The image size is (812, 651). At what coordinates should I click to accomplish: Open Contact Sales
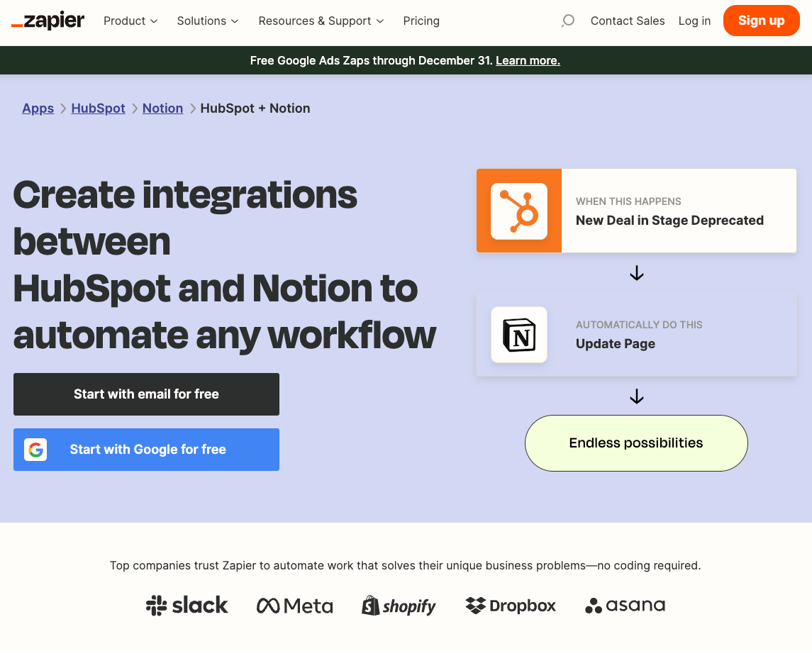tap(628, 21)
